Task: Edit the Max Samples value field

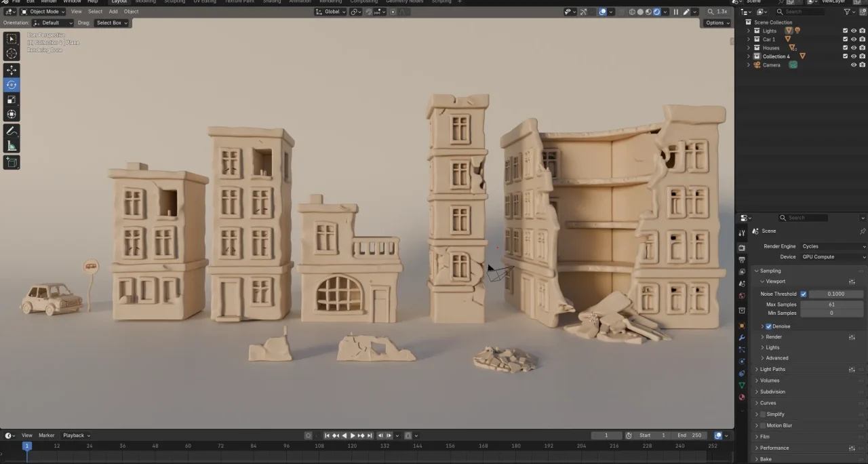Action: click(832, 304)
